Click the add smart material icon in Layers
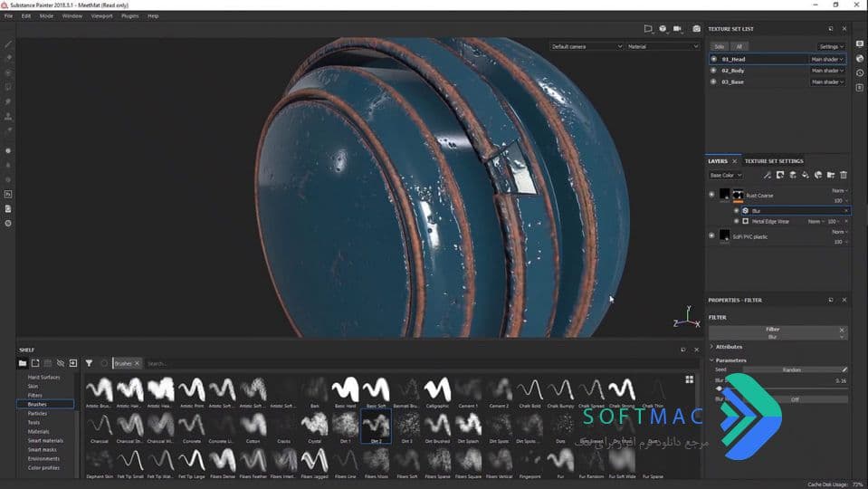 tap(818, 175)
